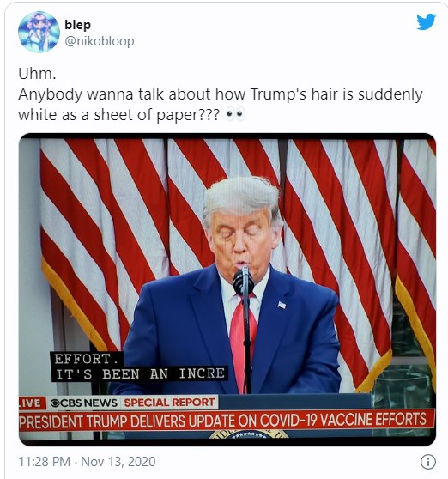This screenshot has width=448, height=479.
Task: Visit the @nikobloop handle link
Action: click(100, 41)
